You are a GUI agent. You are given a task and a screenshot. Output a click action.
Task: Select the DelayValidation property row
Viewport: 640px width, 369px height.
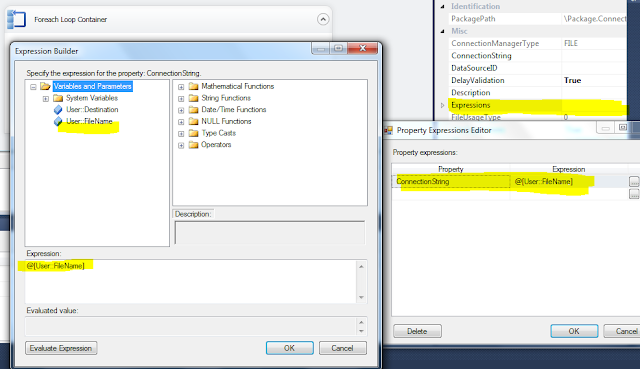click(x=538, y=80)
